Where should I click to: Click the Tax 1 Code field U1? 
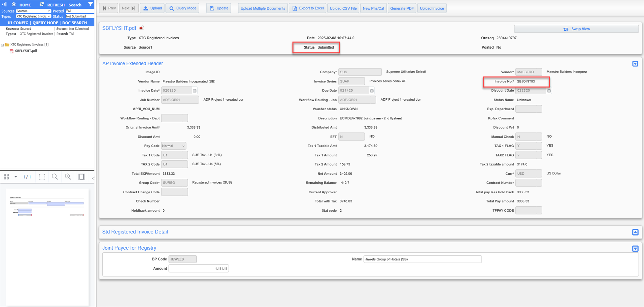pos(174,155)
